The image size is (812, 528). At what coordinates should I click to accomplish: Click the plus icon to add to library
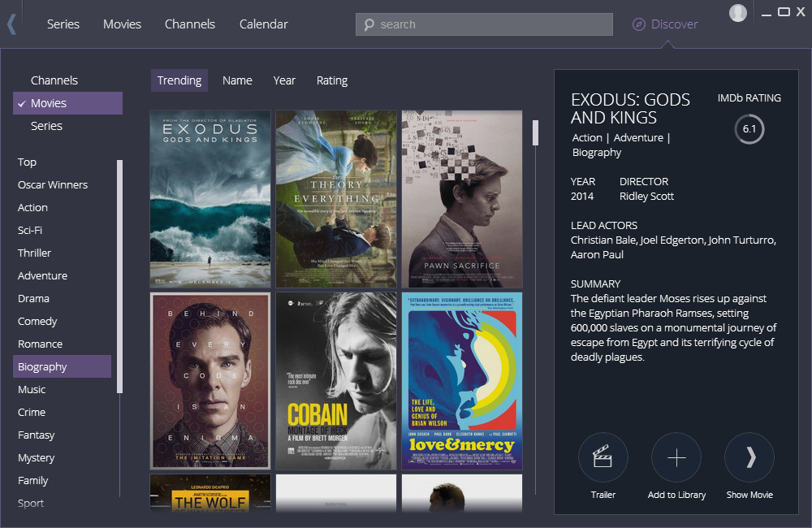coord(676,457)
